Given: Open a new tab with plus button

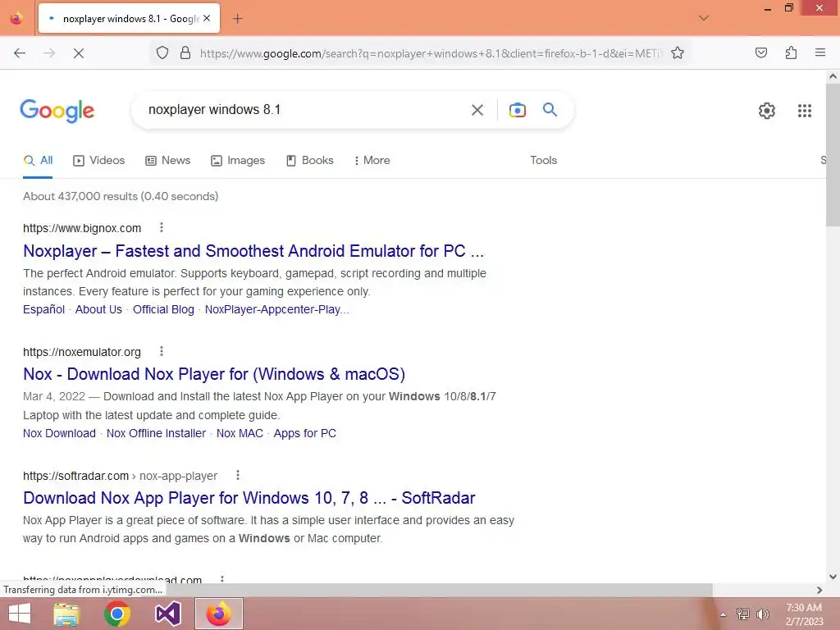Looking at the screenshot, I should tap(238, 19).
